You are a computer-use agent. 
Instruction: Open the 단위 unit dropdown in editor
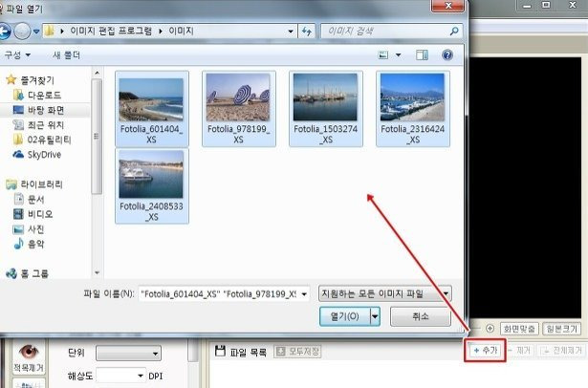(129, 354)
